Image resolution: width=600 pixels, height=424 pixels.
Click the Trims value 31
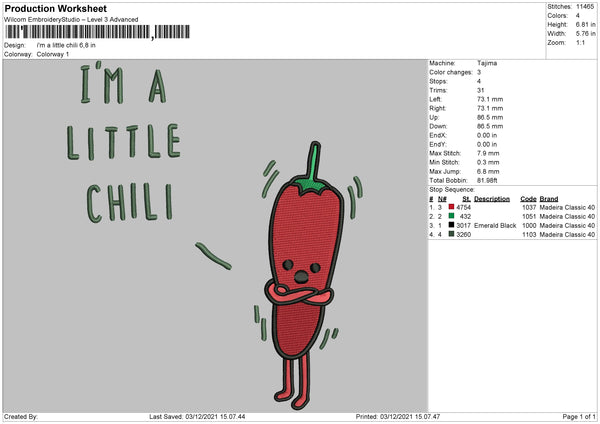[481, 90]
